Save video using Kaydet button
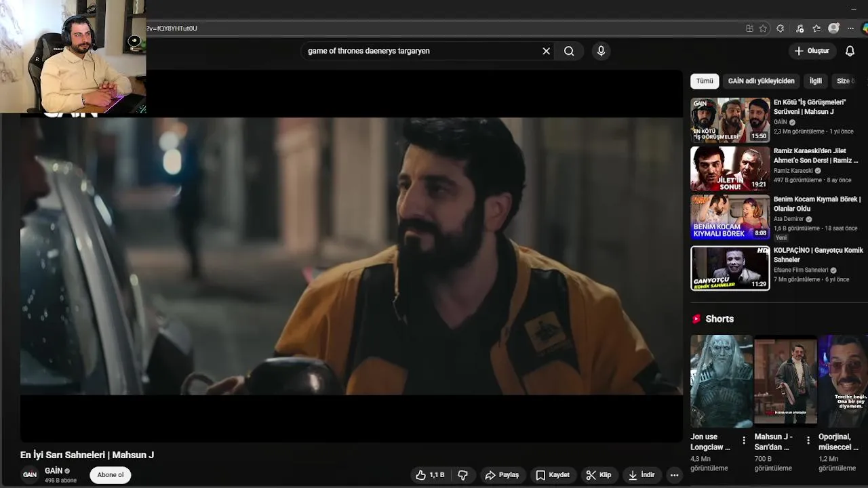The height and width of the screenshot is (488, 868). [553, 475]
